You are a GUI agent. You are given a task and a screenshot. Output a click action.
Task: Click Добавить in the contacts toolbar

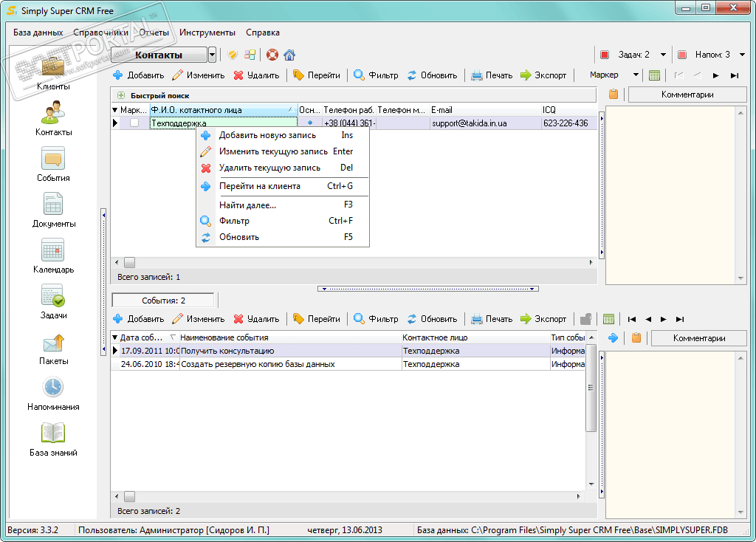click(x=138, y=75)
